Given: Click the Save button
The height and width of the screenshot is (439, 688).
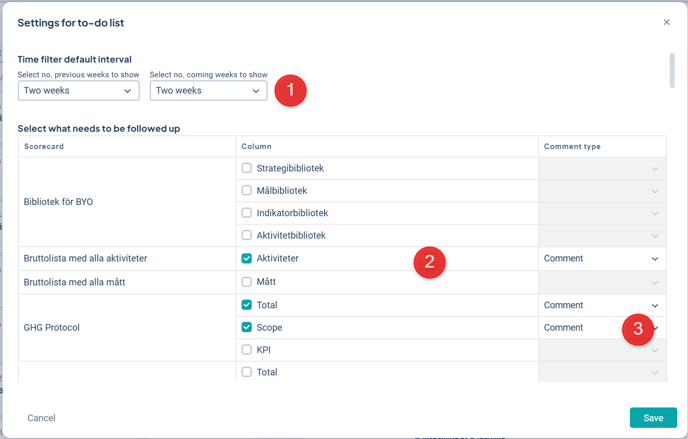Looking at the screenshot, I should [x=652, y=417].
